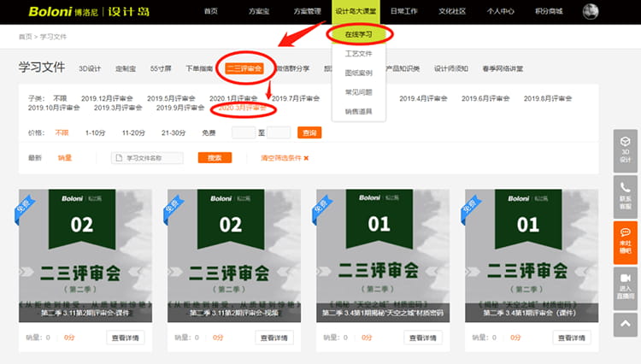
Task: Focus the minimum price input box
Action: (x=244, y=132)
